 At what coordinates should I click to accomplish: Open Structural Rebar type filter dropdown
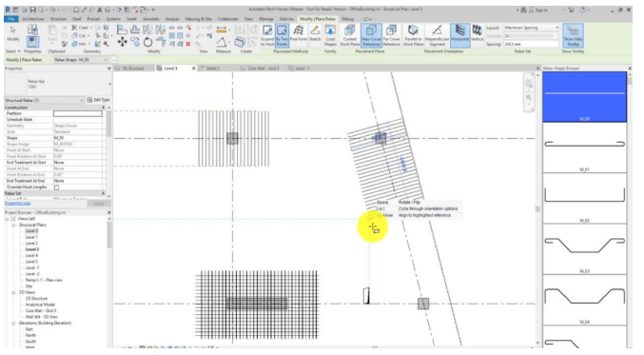pos(45,100)
